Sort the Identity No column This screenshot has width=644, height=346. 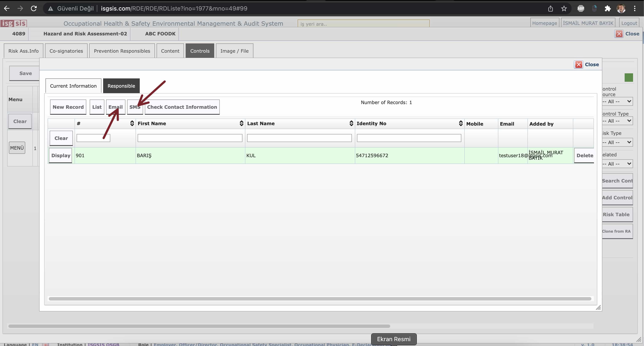(460, 123)
